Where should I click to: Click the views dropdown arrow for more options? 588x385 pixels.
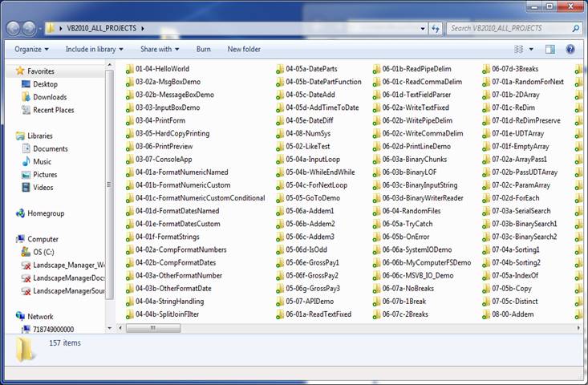(x=531, y=49)
